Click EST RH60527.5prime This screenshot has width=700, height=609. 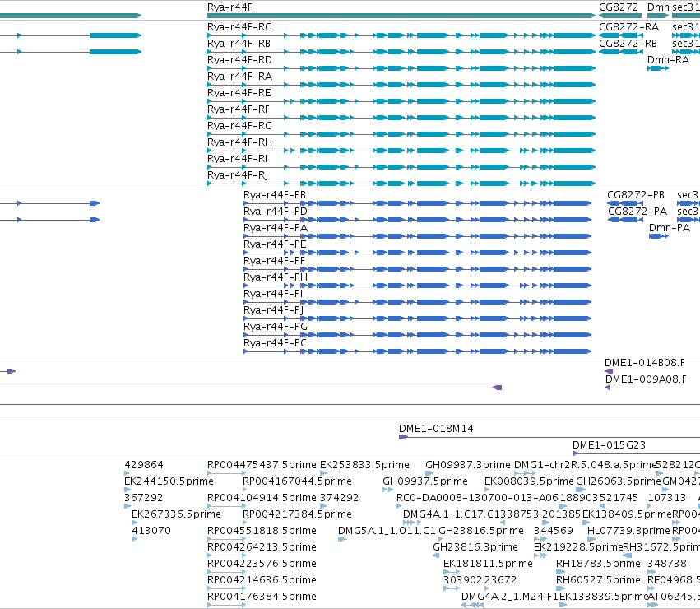click(x=598, y=581)
